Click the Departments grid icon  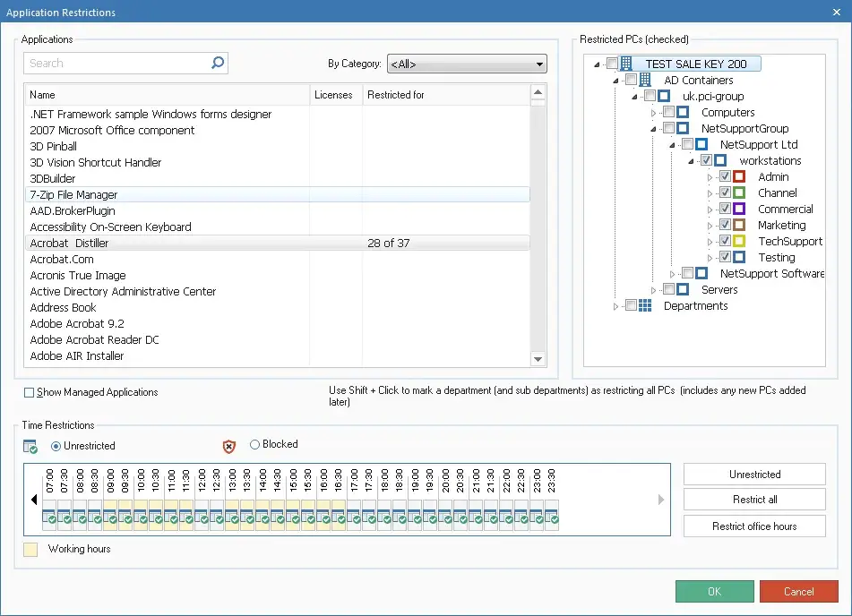[645, 305]
